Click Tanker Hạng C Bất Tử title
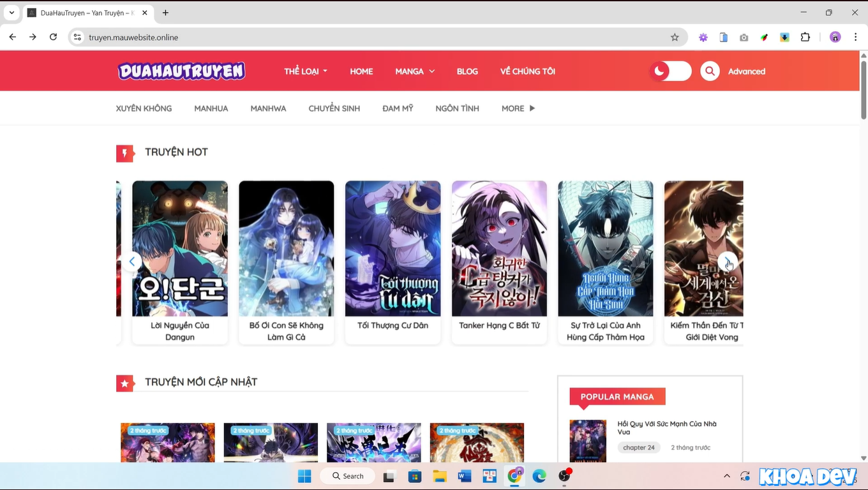This screenshot has height=490, width=868. point(499,325)
